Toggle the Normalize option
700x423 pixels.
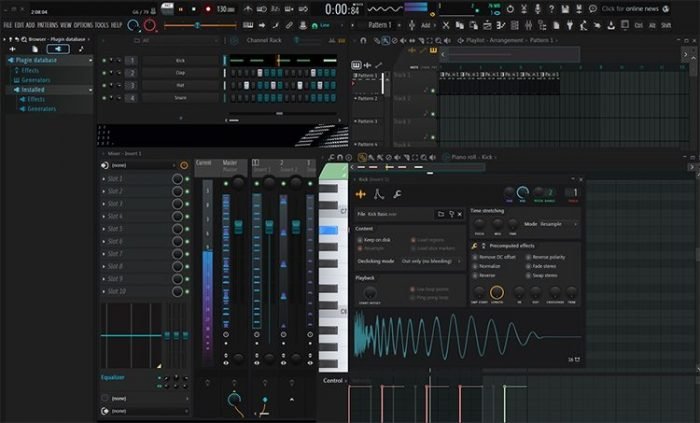[477, 265]
